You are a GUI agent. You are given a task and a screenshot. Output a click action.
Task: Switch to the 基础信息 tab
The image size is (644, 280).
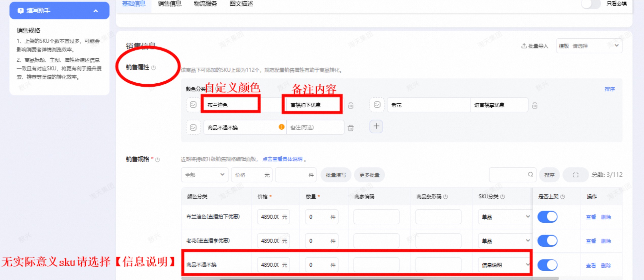[134, 4]
